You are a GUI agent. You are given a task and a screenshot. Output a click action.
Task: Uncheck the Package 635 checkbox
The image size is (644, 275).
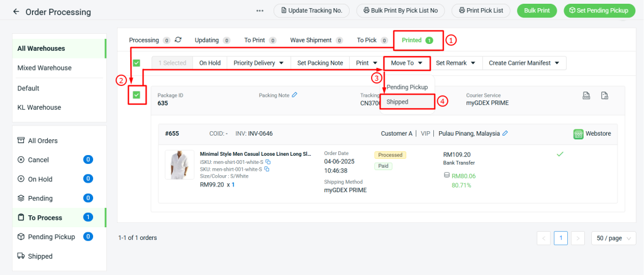point(136,95)
